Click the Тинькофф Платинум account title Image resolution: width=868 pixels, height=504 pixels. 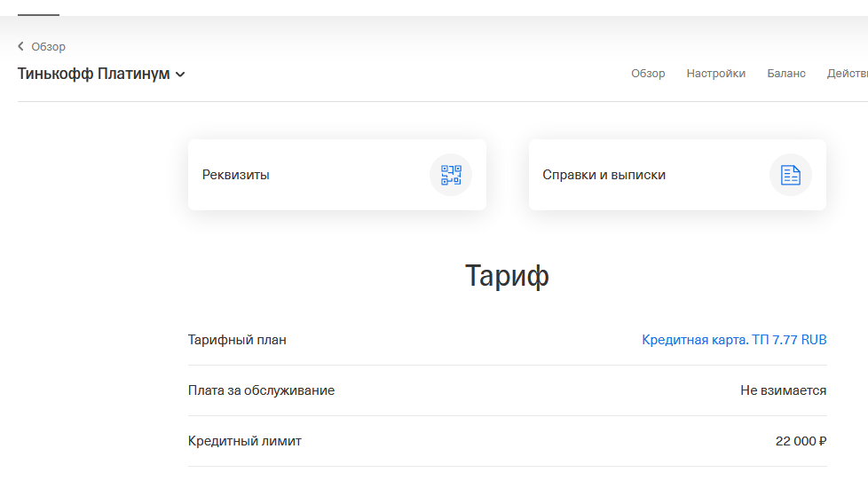pos(93,74)
